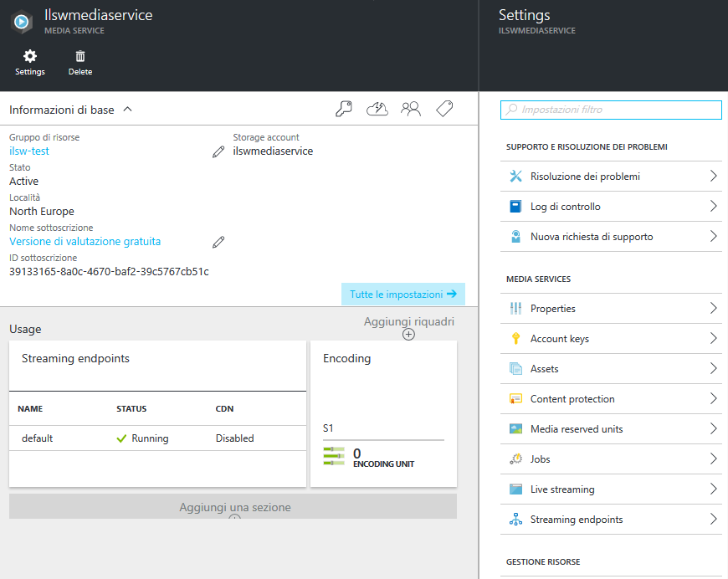Click the Risoluzione dei problemi wrench icon
This screenshot has height=579, width=728.
[x=515, y=176]
